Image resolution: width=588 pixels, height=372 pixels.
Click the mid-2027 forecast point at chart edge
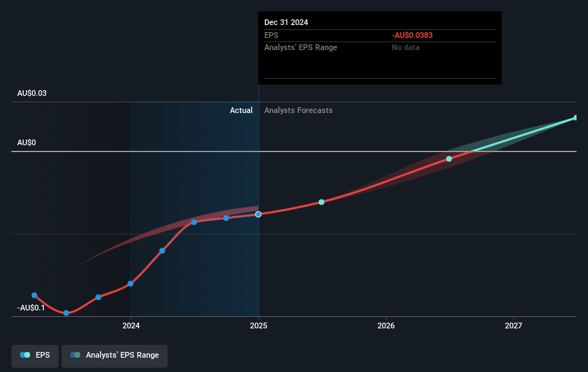point(576,117)
